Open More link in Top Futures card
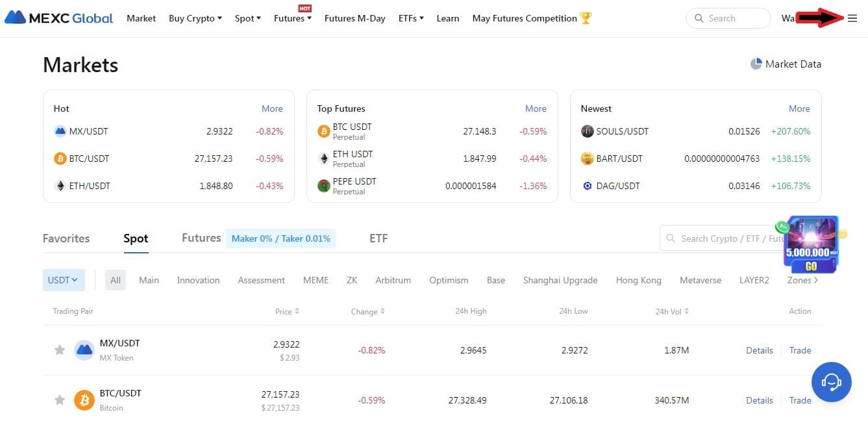 536,109
